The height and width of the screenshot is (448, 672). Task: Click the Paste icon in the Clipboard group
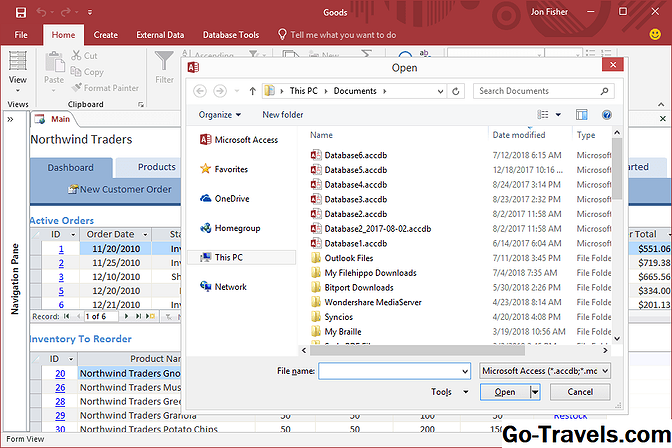(54, 63)
